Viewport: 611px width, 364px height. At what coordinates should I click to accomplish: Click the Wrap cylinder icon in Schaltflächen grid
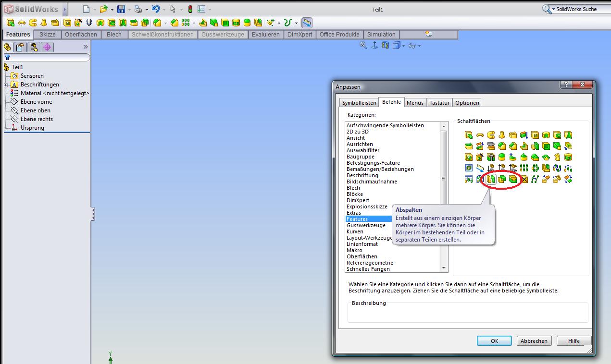coord(568,157)
